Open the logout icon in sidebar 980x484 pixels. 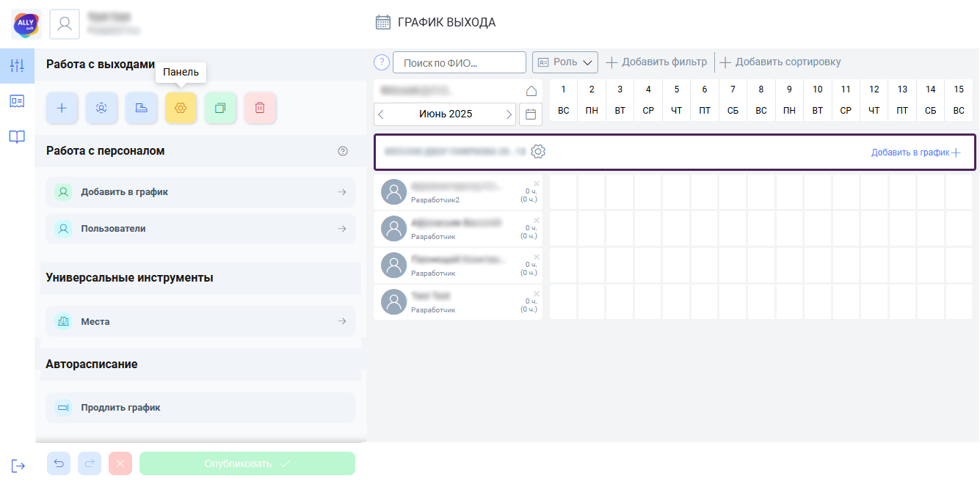18,466
